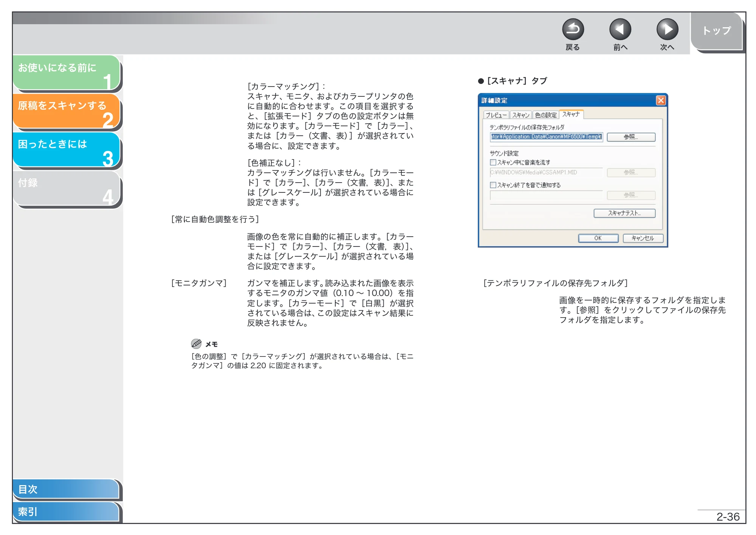Click the ［常に自動色調整を行う］ heading
This screenshot has height=535, width=756.
215,219
